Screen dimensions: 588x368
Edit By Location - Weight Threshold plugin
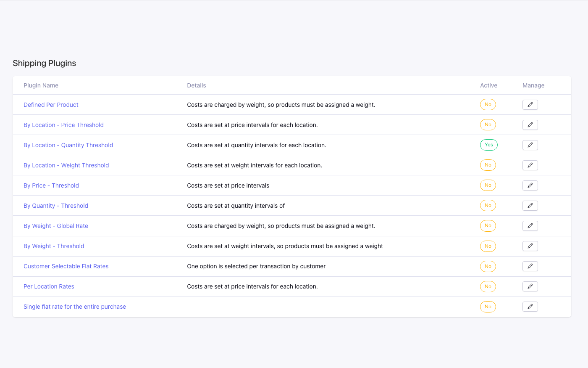tap(530, 165)
